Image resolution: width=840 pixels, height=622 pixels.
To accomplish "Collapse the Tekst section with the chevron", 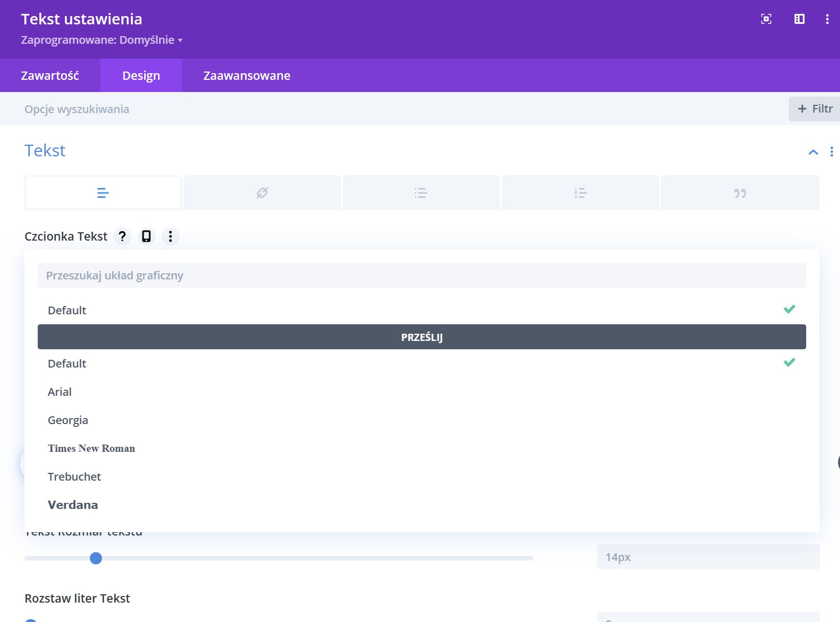I will (813, 152).
